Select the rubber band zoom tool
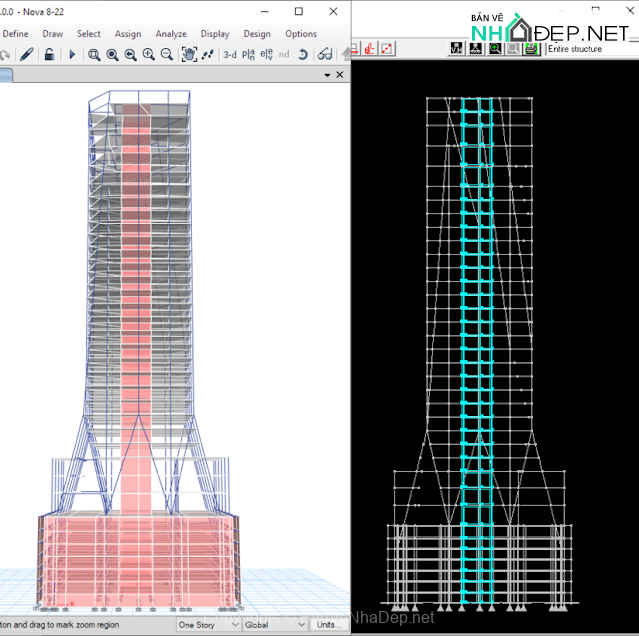This screenshot has width=639, height=636. (x=94, y=54)
